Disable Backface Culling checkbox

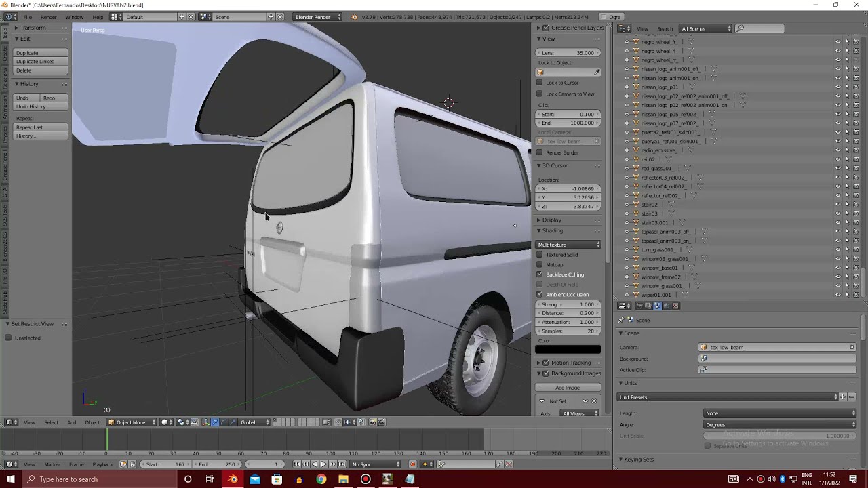click(x=540, y=274)
